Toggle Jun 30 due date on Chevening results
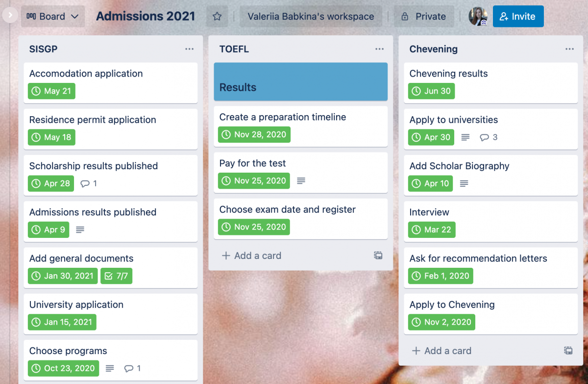This screenshot has height=384, width=588. [431, 91]
